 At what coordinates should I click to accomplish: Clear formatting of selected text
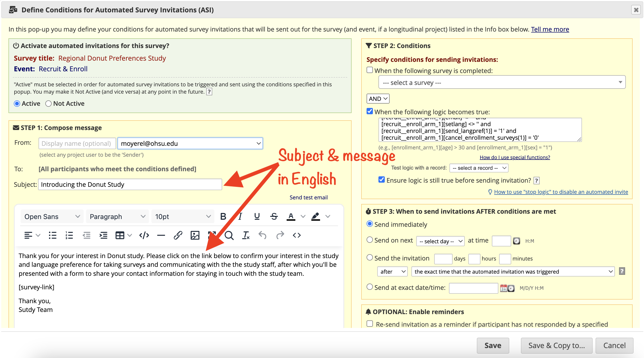pyautogui.click(x=246, y=235)
